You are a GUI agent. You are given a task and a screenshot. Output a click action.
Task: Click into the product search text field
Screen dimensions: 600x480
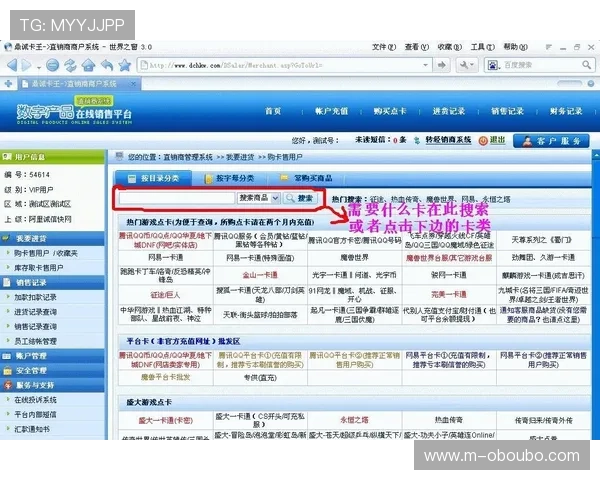(x=176, y=198)
